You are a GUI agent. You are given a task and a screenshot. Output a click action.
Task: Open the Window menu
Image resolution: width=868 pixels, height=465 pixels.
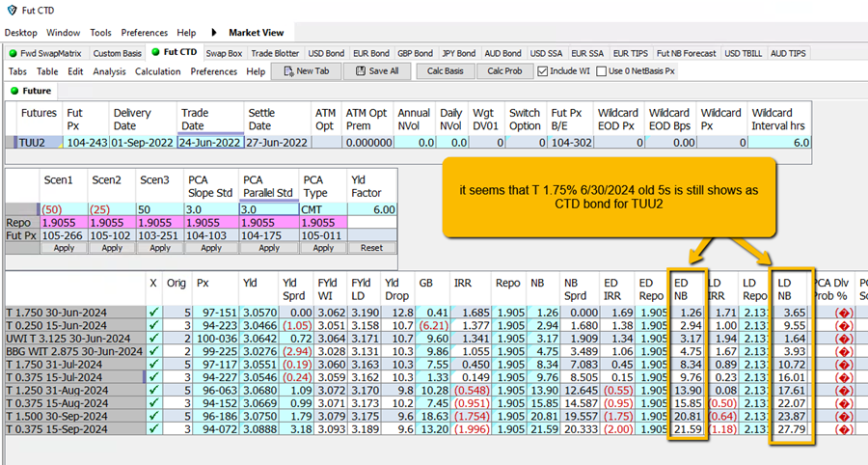click(63, 33)
